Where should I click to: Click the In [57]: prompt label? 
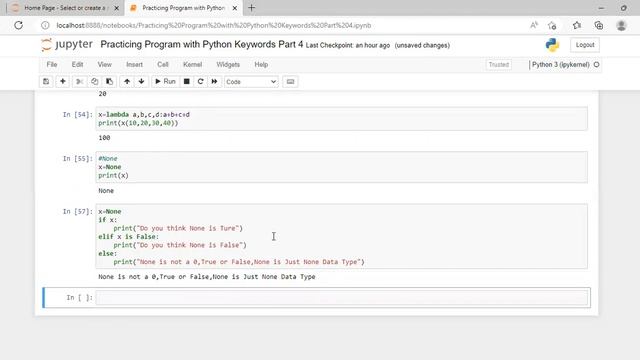coord(78,211)
